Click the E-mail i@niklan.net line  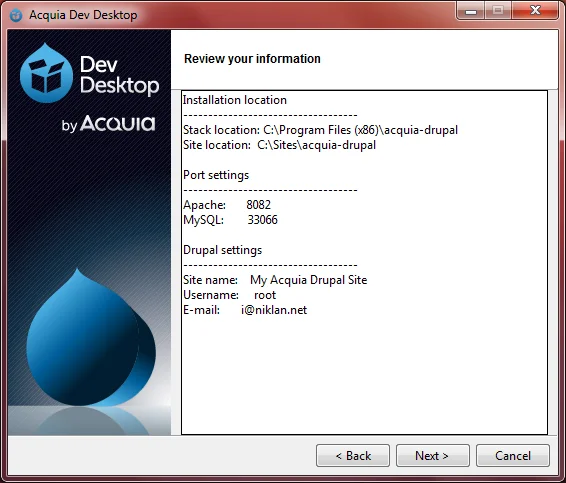click(x=245, y=310)
